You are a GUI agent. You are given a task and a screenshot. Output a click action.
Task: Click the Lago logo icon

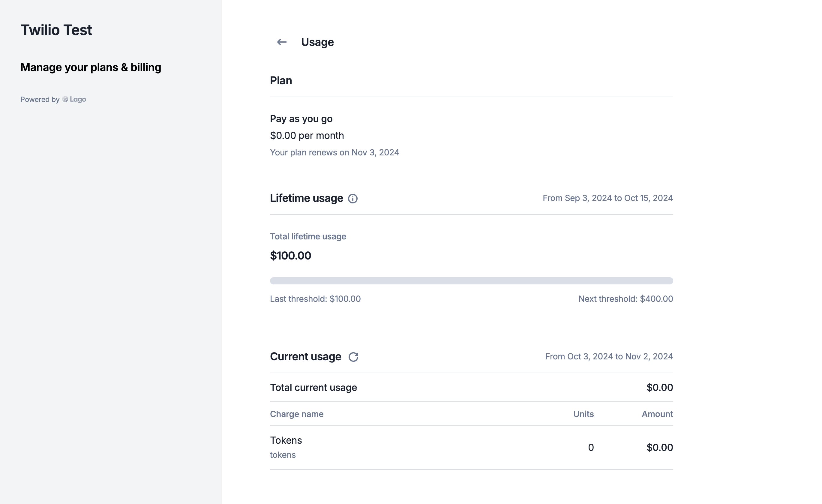tap(65, 99)
